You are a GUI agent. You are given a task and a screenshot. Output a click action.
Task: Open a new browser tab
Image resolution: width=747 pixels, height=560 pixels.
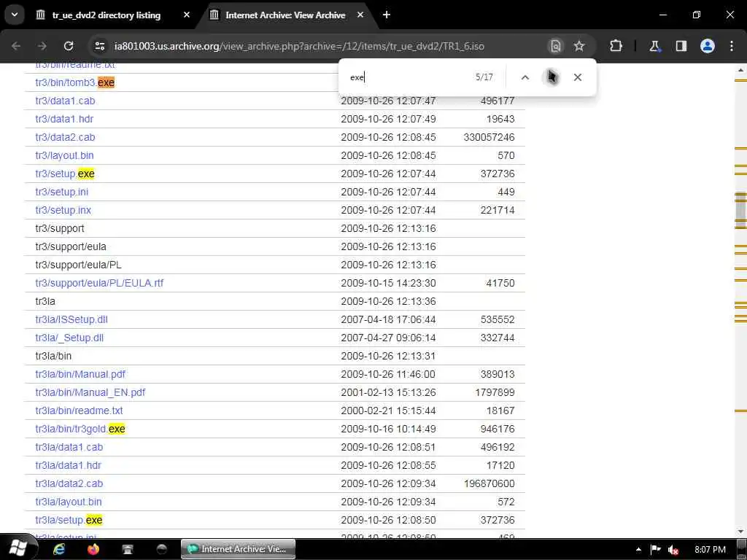click(387, 15)
